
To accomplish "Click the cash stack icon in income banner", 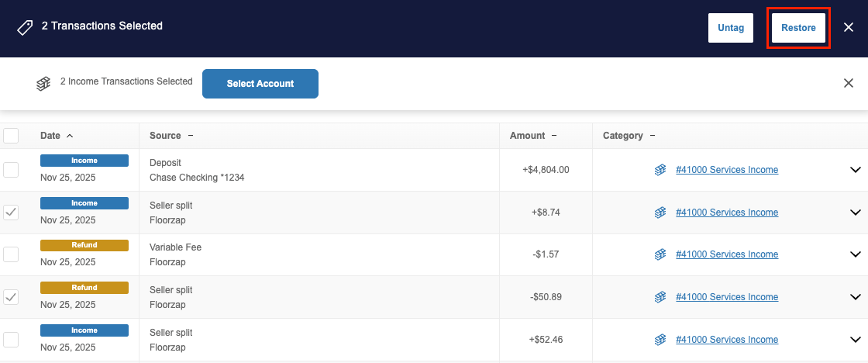I will coord(43,84).
